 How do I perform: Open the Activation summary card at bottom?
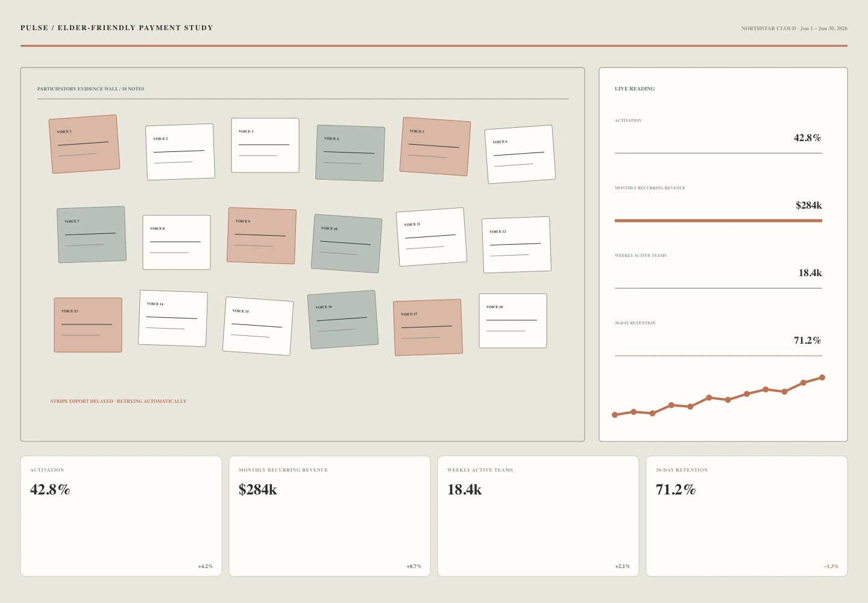click(121, 516)
